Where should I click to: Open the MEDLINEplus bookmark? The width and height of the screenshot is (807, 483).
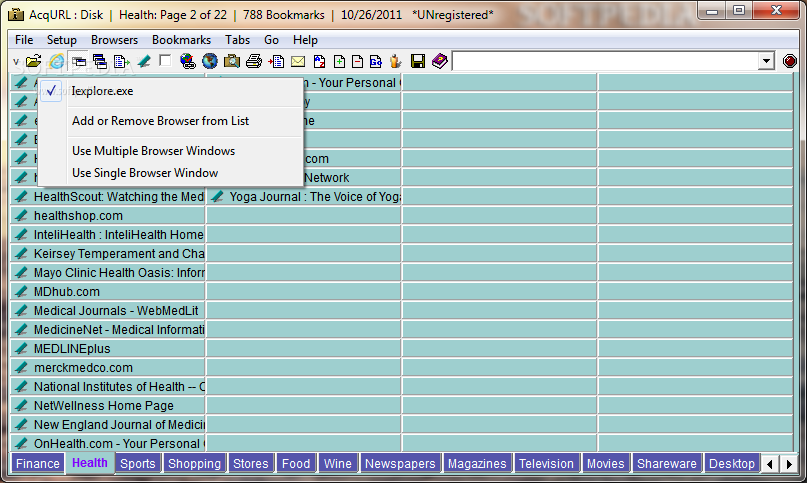pos(72,349)
